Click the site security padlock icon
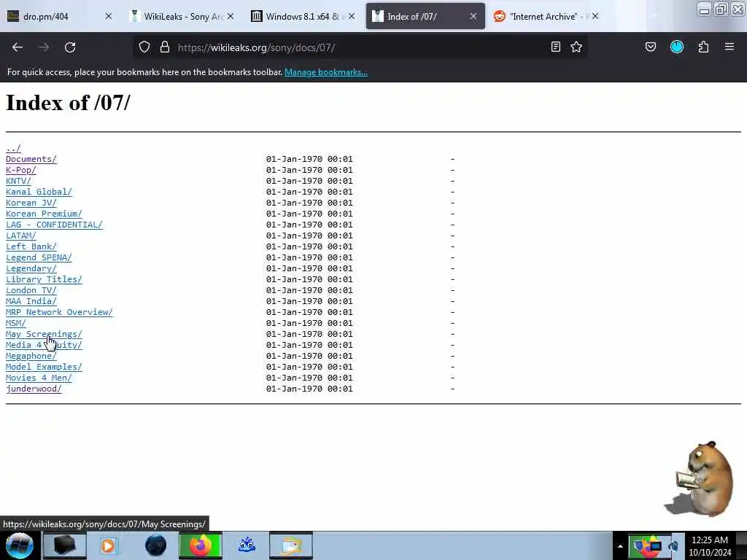Image resolution: width=747 pixels, height=560 pixels. point(165,47)
